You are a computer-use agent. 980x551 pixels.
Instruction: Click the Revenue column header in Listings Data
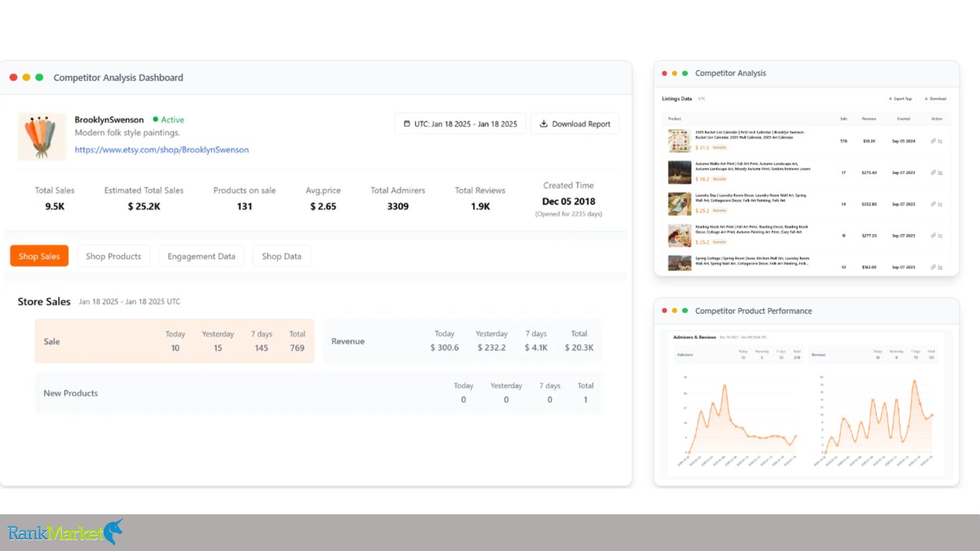[869, 118]
